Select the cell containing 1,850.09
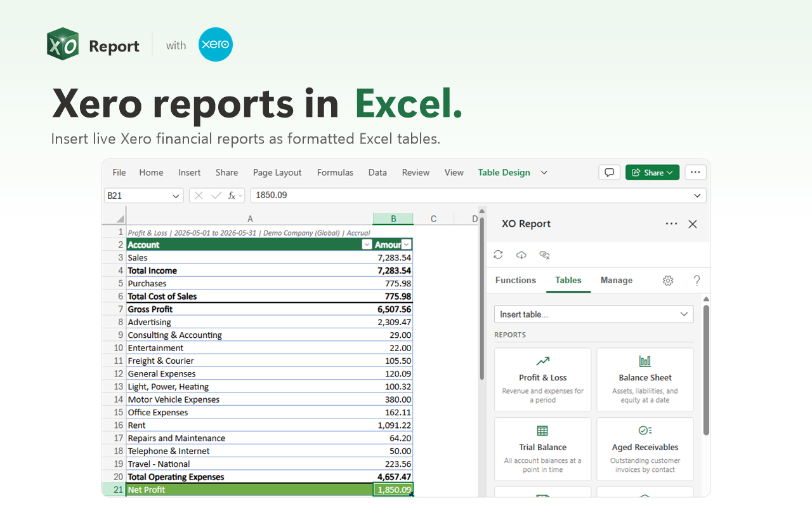The image size is (812, 508). point(393,490)
